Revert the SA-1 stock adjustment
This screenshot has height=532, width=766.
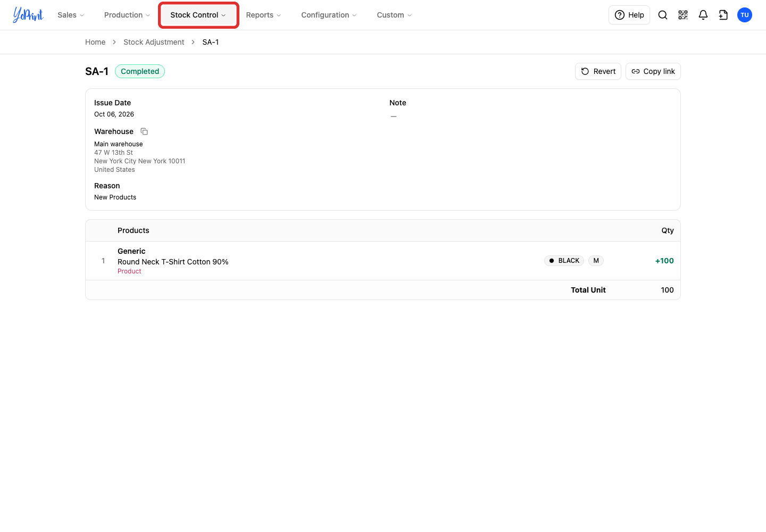coord(598,71)
